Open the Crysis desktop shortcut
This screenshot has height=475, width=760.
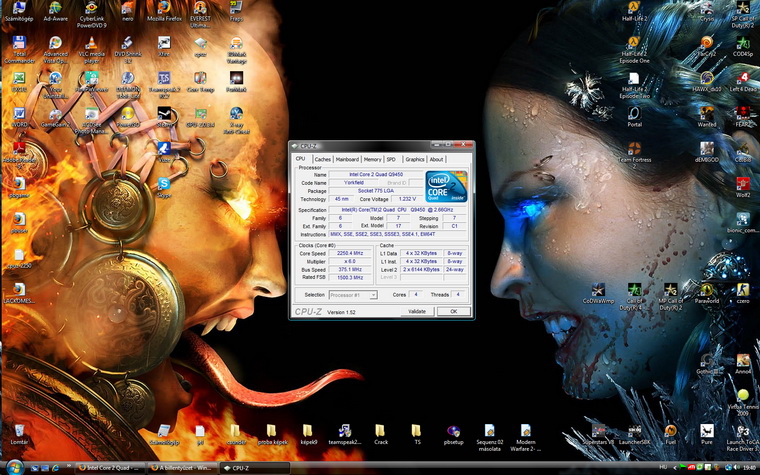point(707,12)
